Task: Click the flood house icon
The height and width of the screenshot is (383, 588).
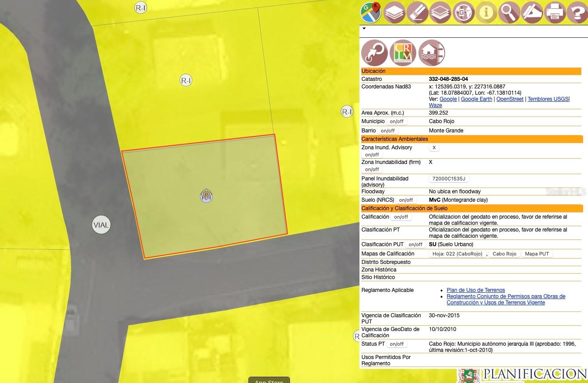Action: (x=431, y=53)
